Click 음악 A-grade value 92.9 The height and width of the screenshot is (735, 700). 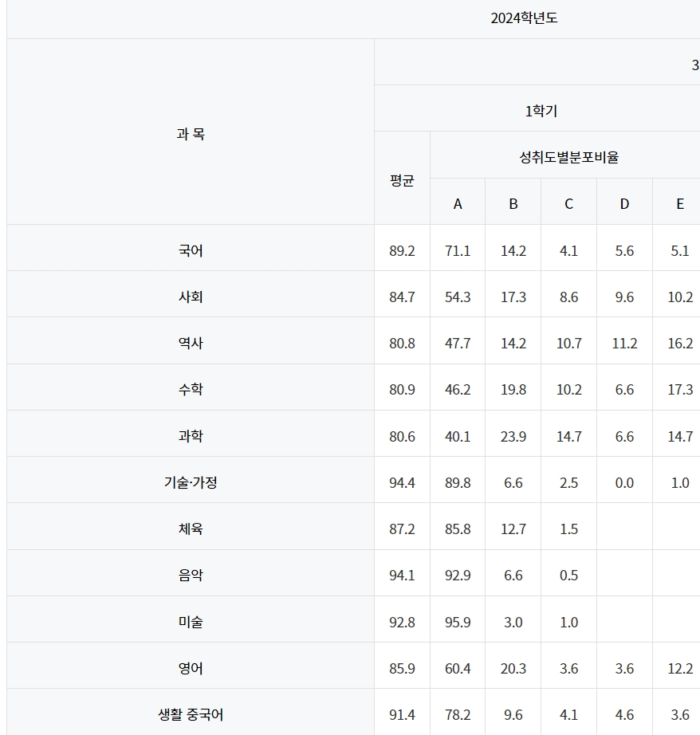(x=458, y=575)
